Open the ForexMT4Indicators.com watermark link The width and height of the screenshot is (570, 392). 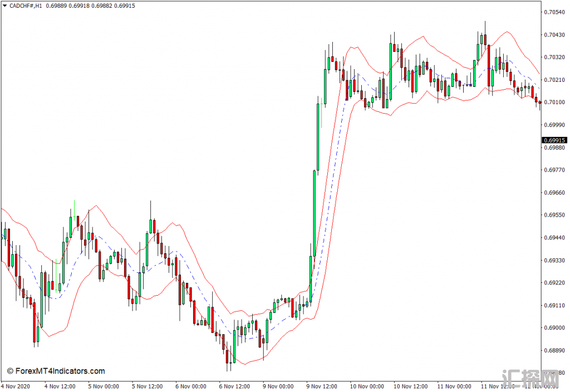pos(56,371)
